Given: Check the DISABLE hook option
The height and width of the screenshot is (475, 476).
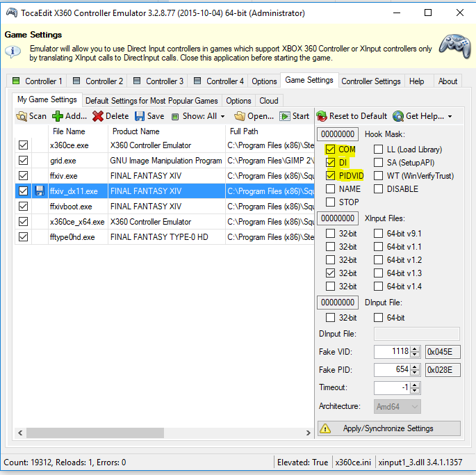Looking at the screenshot, I should pyautogui.click(x=378, y=188).
